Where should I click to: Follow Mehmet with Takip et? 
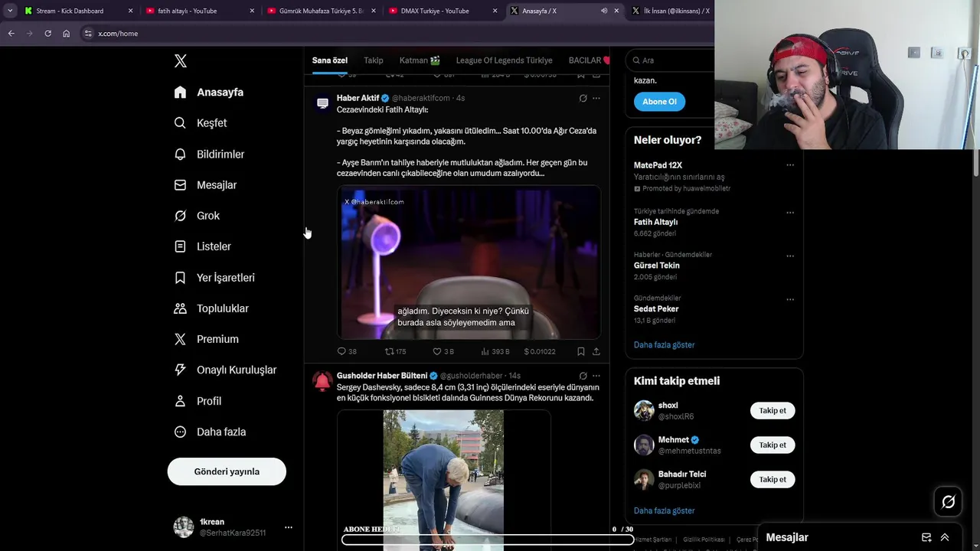tap(773, 445)
